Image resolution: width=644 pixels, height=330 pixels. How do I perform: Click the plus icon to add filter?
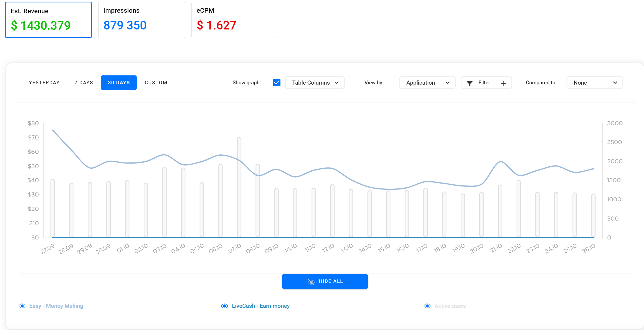(x=504, y=84)
